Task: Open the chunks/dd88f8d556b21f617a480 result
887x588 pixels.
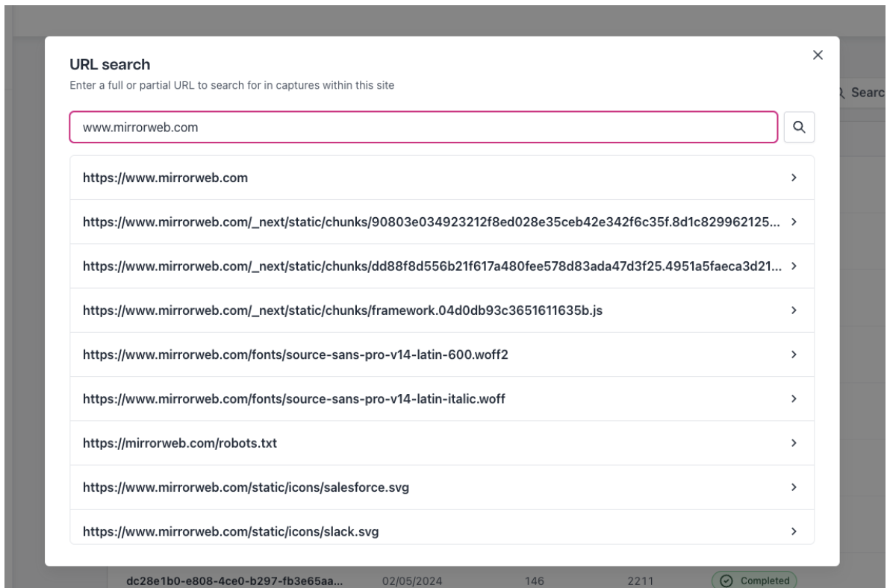Action: [x=442, y=266]
